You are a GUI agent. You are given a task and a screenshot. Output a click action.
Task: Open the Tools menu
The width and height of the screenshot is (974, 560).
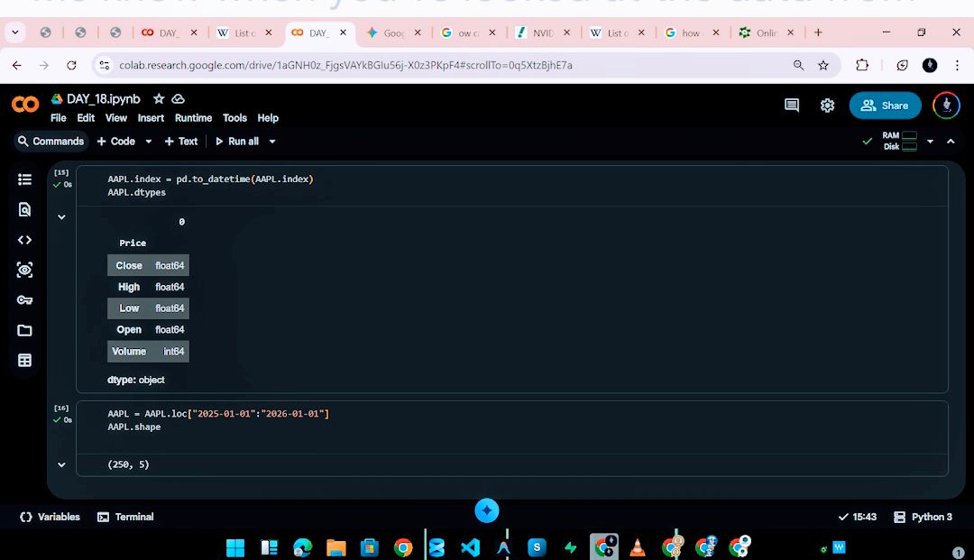pos(234,118)
